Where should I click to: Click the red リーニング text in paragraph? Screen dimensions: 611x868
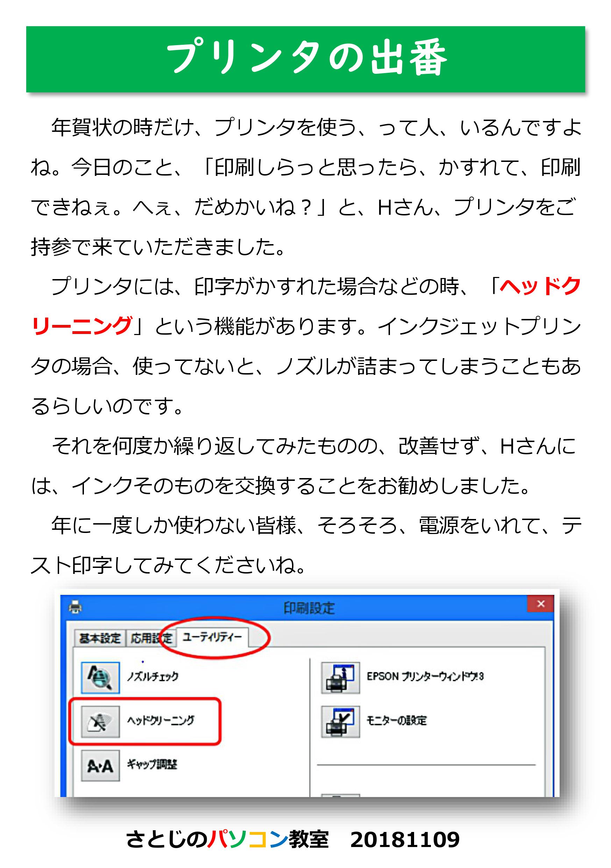click(82, 326)
